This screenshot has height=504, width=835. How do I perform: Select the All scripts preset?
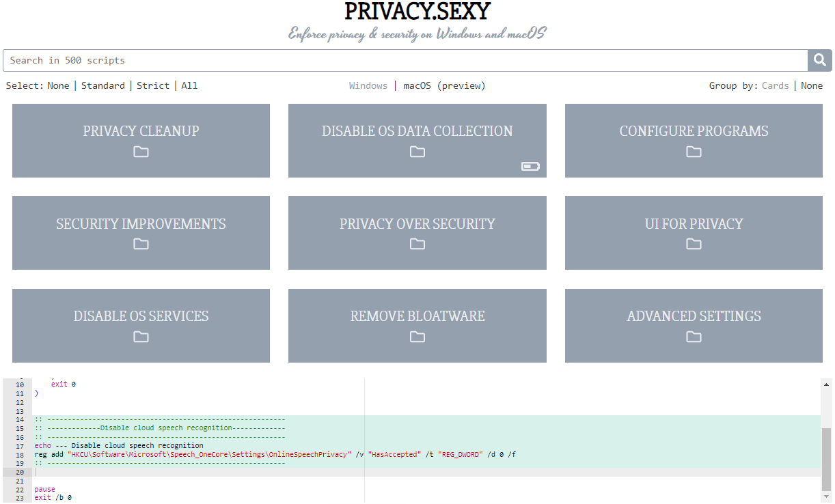(189, 85)
